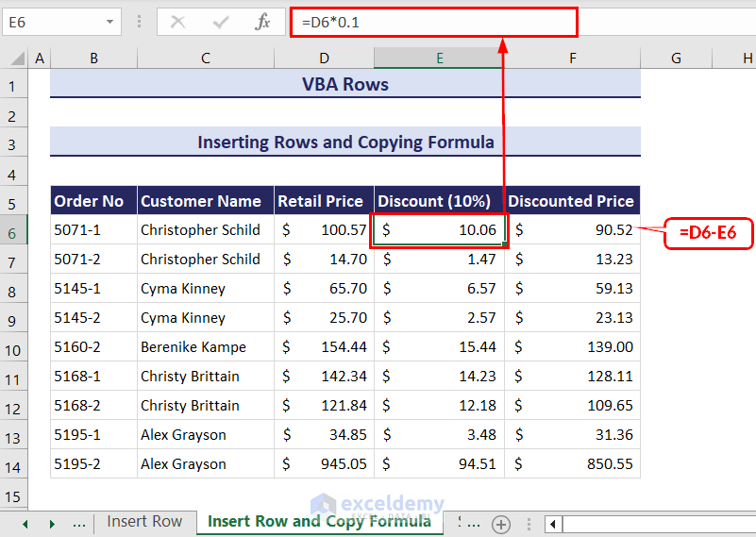Click the Cancel X icon in formula bar

(x=178, y=22)
